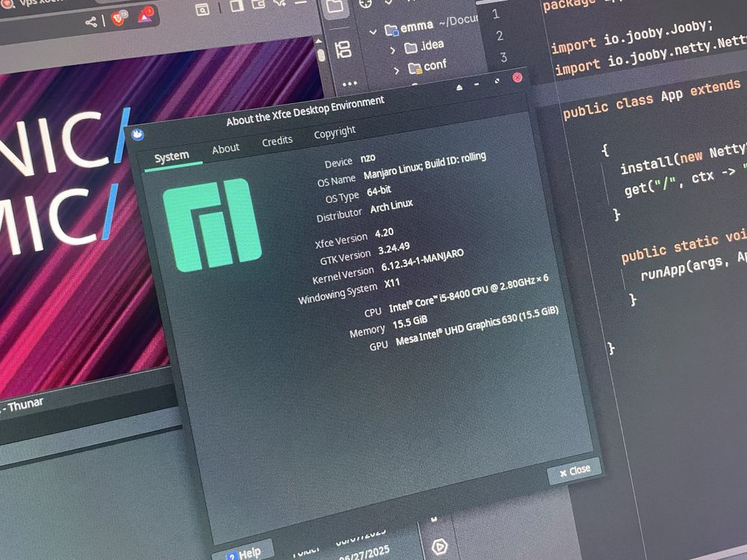The height and width of the screenshot is (560, 747).
Task: Click the browser scrollbar up arrow
Action: point(318,42)
